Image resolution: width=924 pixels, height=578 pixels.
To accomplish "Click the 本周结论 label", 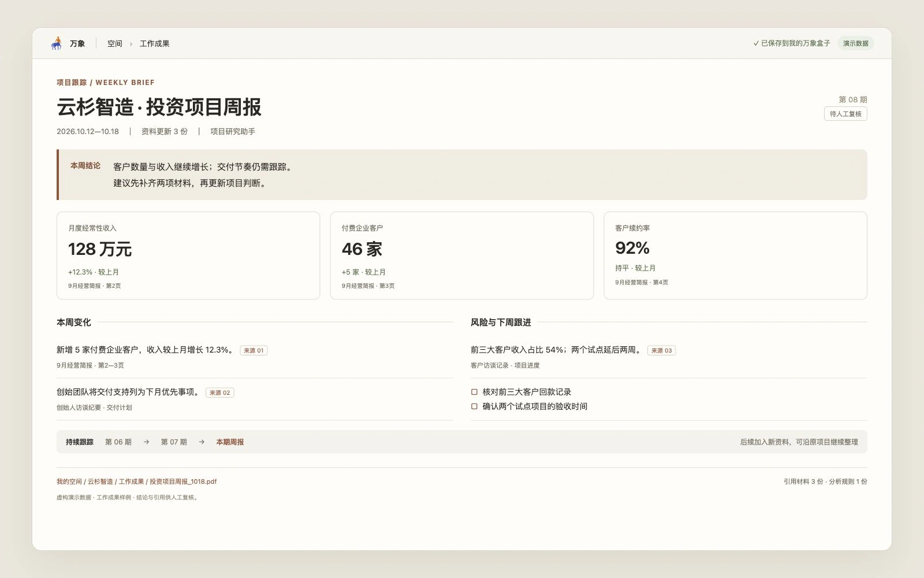I will click(85, 166).
